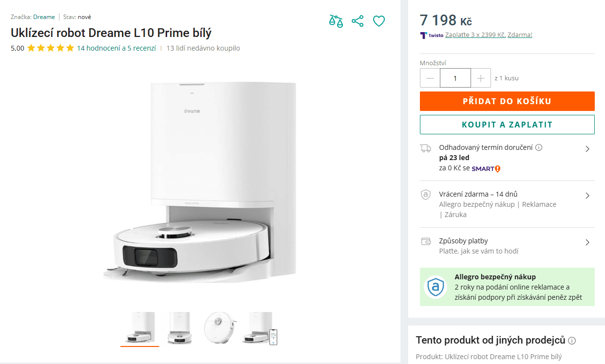Click the info icon next to delivery estimate
This screenshot has height=364, width=605.
[x=540, y=147]
